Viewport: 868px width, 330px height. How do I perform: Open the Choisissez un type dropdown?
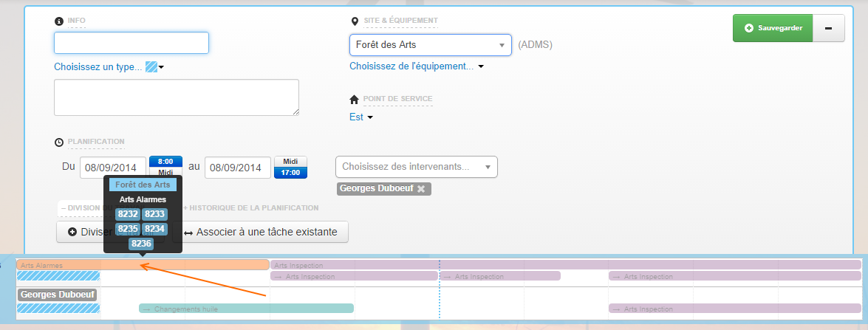98,67
